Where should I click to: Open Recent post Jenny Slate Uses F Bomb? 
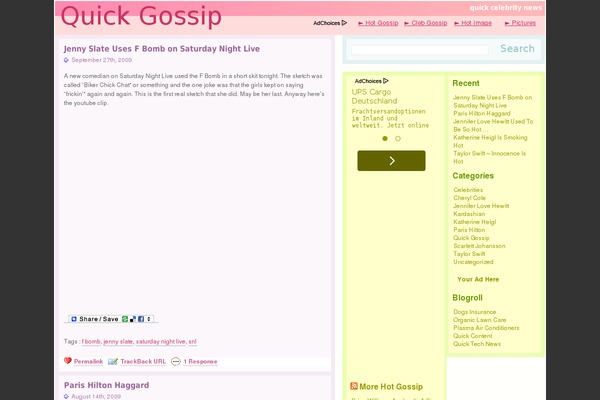click(492, 101)
